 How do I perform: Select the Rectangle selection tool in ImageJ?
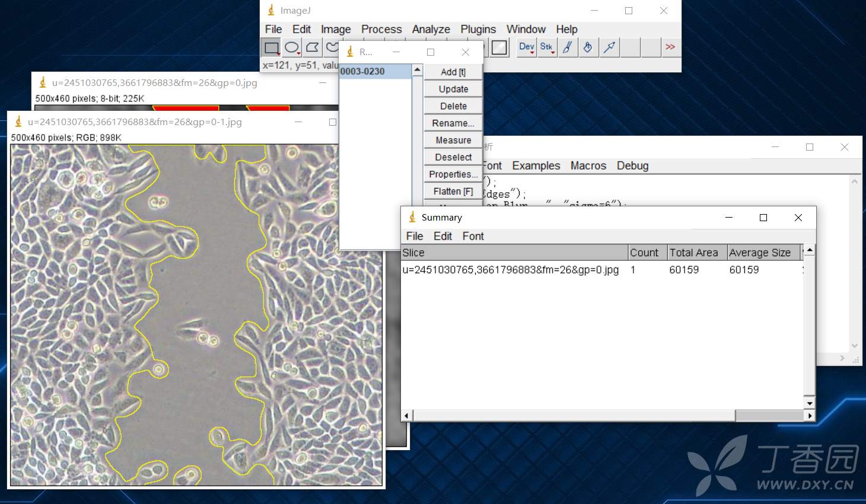tap(272, 47)
